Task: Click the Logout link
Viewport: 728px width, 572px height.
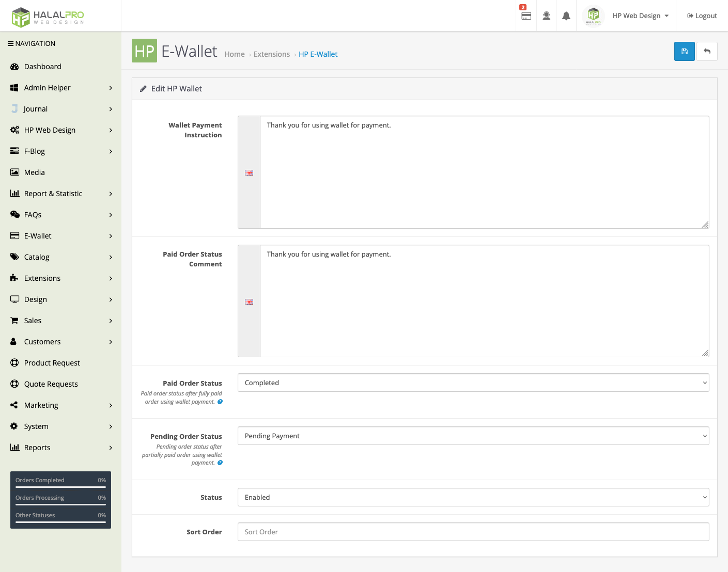Action: [x=702, y=15]
